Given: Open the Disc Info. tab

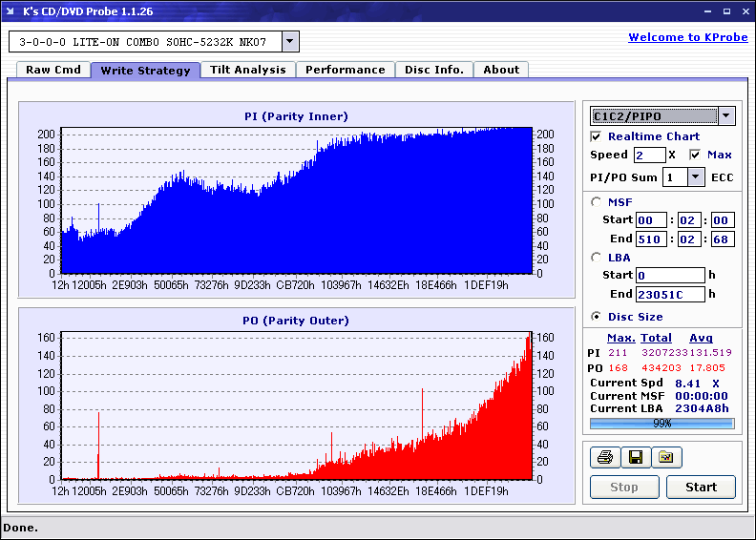Looking at the screenshot, I should (x=434, y=70).
